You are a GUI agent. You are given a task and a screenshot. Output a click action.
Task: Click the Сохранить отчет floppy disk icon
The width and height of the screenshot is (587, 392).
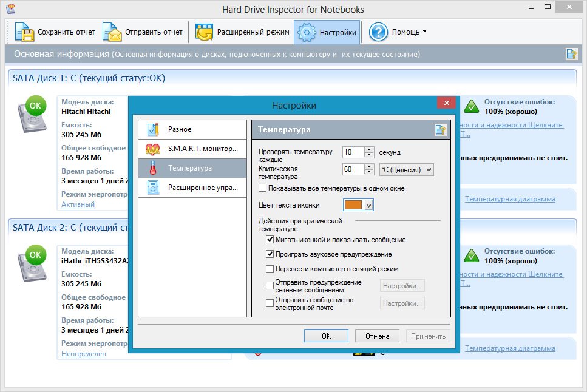pyautogui.click(x=24, y=32)
